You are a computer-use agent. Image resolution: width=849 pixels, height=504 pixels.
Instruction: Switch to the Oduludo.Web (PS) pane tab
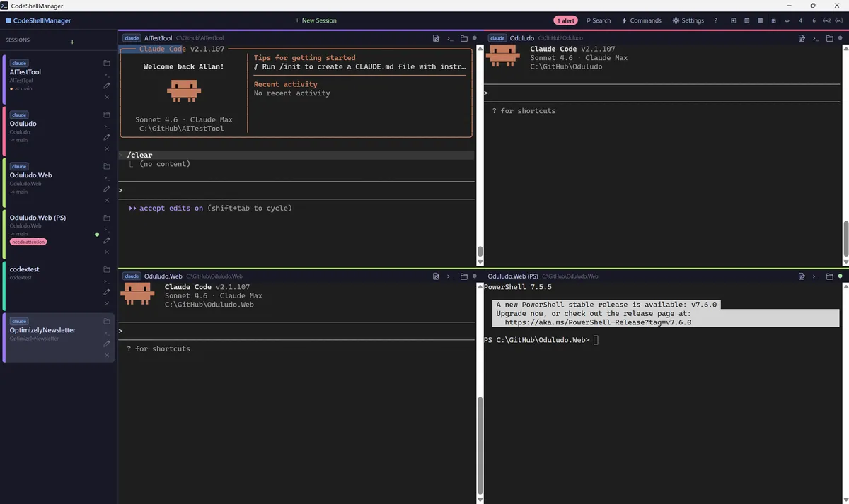point(514,276)
